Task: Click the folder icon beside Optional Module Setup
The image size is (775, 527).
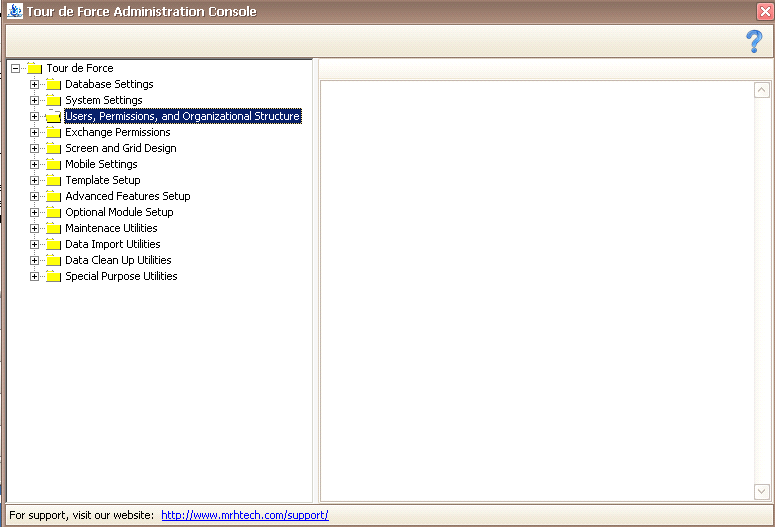Action: tap(53, 212)
